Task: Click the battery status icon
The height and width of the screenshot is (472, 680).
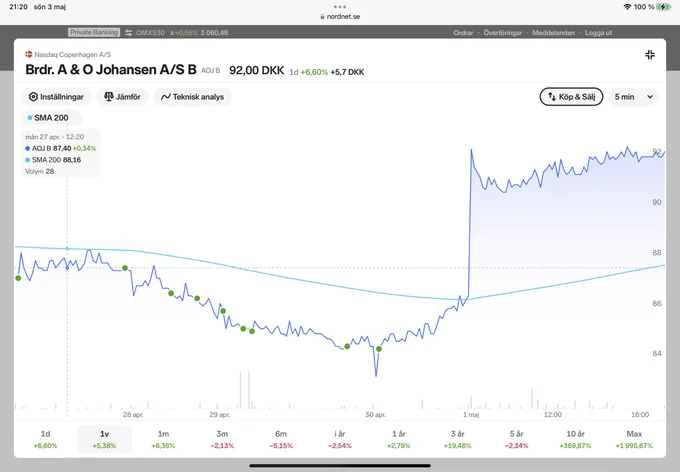Action: click(664, 7)
